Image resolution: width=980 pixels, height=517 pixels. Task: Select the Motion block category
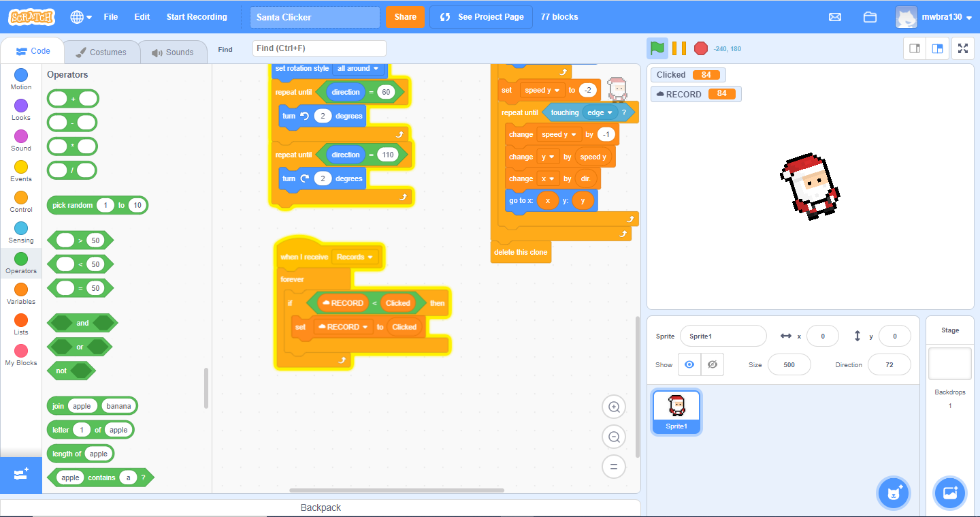click(21, 80)
